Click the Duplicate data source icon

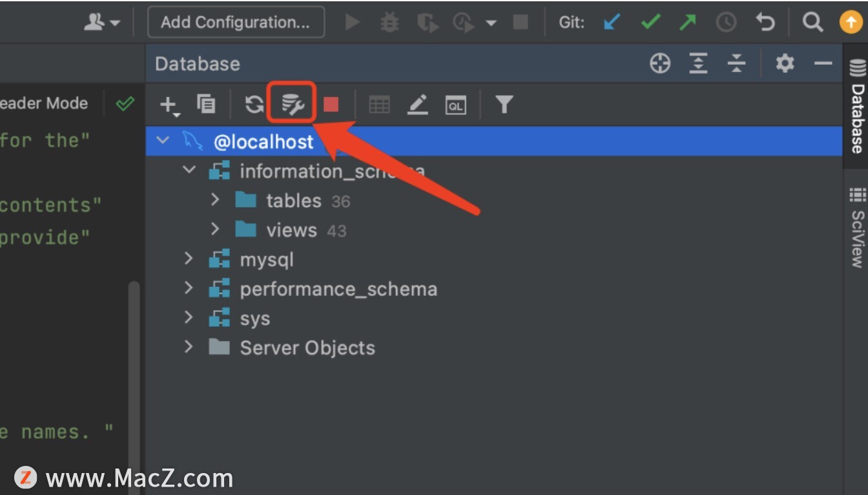pos(206,104)
